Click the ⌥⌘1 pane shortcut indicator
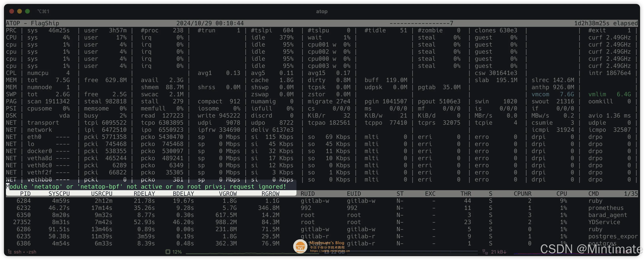 pyautogui.click(x=43, y=11)
